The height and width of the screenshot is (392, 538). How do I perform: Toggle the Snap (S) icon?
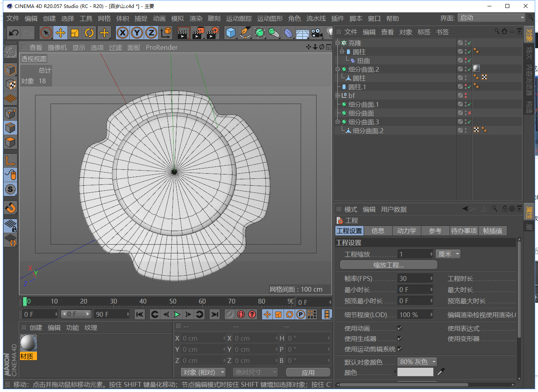pyautogui.click(x=10, y=189)
